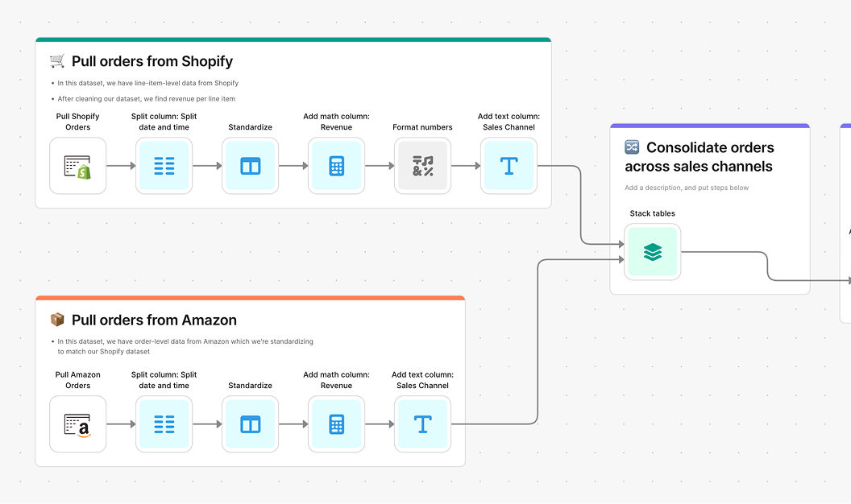Viewport: 851px width, 504px height.
Task: Click shuffle emoji in Consolidate section title
Action: pos(632,147)
